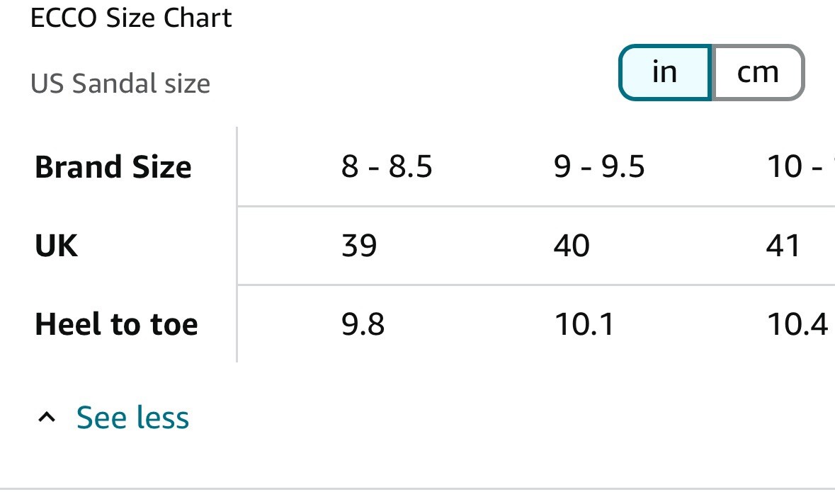Click the UK row header
This screenshot has width=835, height=504.
(x=57, y=246)
